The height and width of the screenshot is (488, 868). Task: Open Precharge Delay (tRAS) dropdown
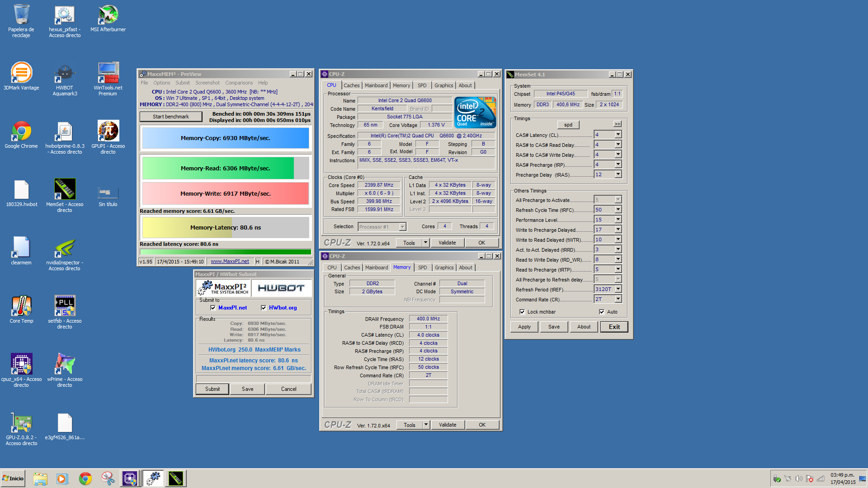618,174
